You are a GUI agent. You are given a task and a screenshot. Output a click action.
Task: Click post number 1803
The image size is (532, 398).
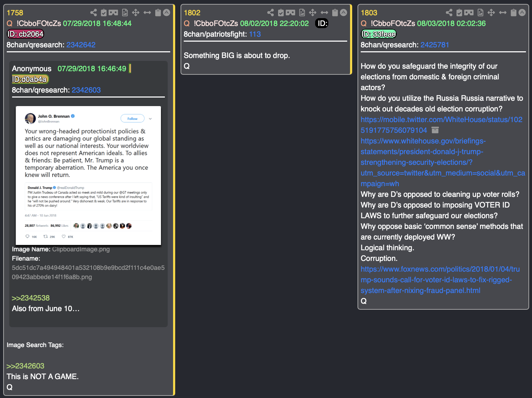tap(369, 13)
